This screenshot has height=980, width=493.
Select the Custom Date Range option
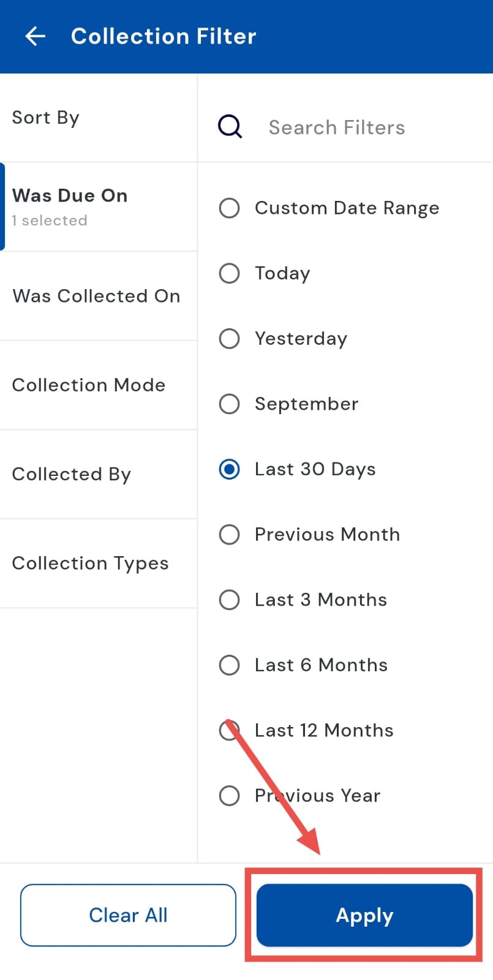click(x=229, y=208)
